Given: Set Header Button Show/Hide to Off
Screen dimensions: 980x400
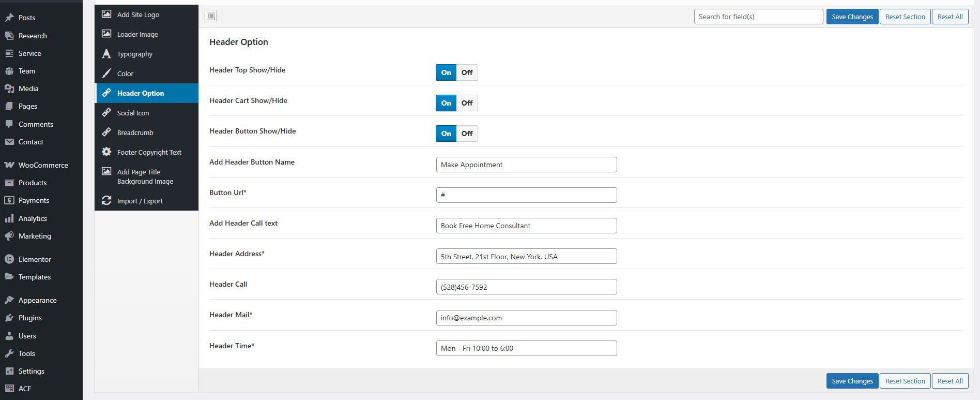Looking at the screenshot, I should click(467, 134).
